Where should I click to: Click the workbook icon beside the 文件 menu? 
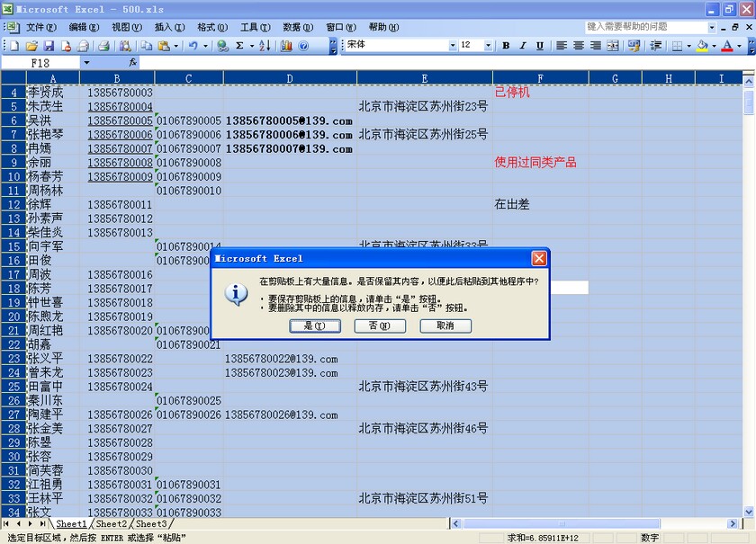pos(12,28)
